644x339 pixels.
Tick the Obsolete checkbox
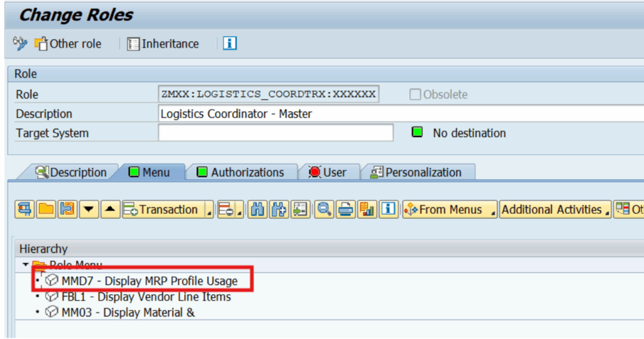[x=415, y=94]
